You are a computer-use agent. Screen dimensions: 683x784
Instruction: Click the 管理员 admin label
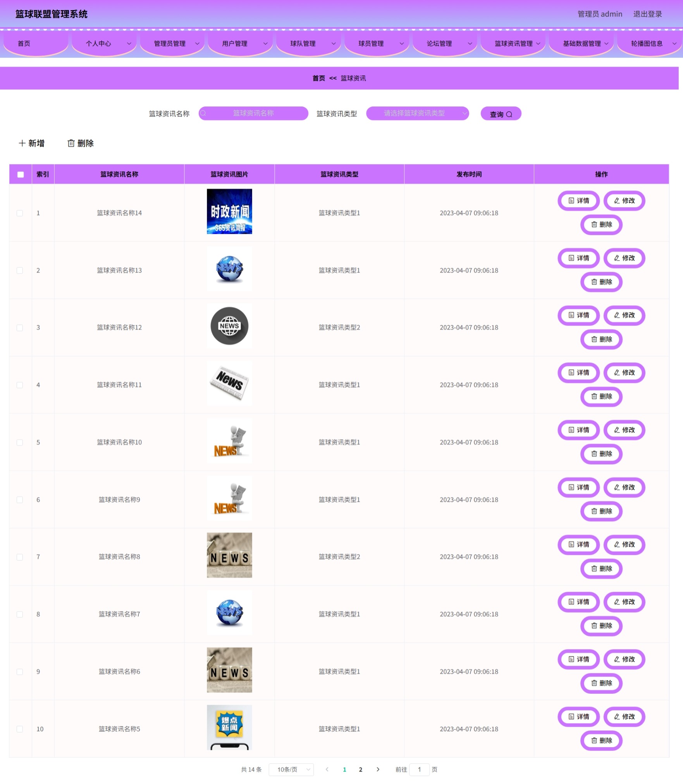point(600,14)
